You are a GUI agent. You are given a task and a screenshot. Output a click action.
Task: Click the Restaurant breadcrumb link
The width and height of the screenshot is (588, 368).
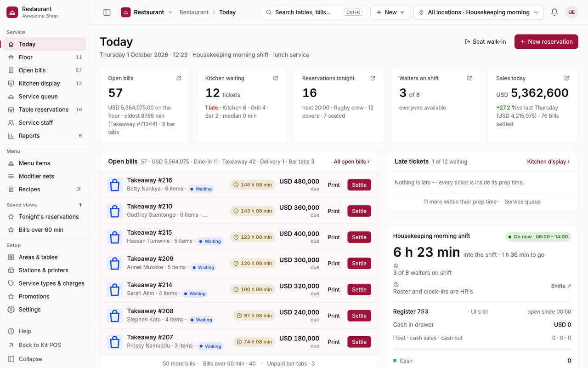pos(194,12)
